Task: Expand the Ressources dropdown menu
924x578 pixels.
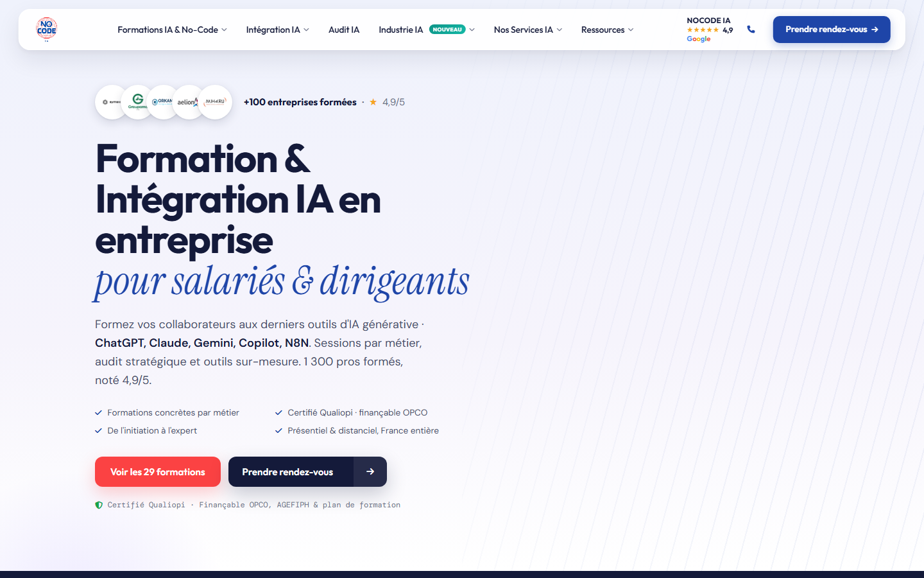Action: [x=608, y=30]
